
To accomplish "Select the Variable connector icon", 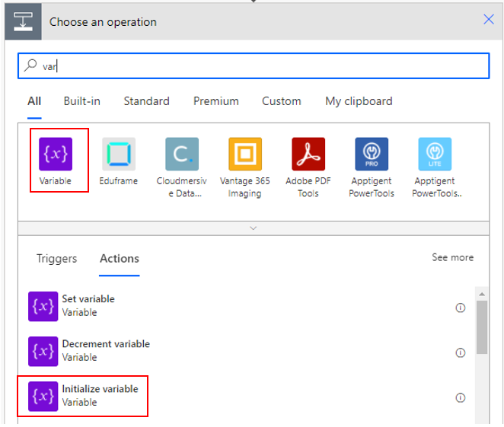I will pyautogui.click(x=56, y=154).
